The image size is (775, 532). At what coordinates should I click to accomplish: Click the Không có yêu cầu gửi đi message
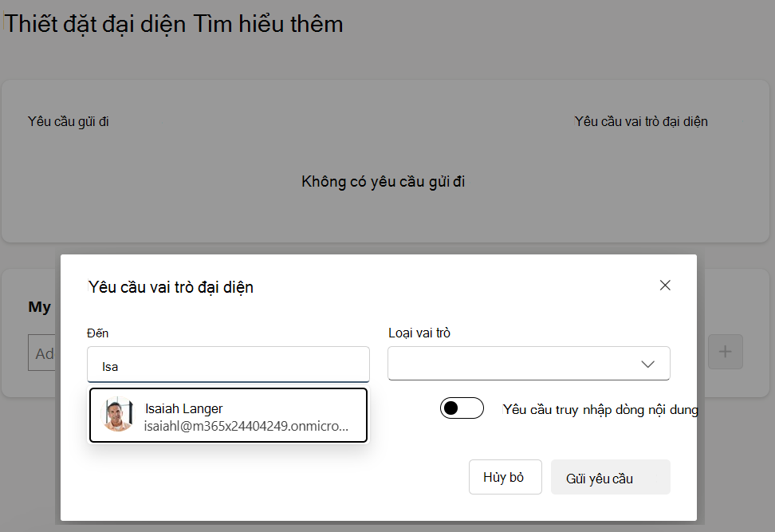[x=383, y=181]
